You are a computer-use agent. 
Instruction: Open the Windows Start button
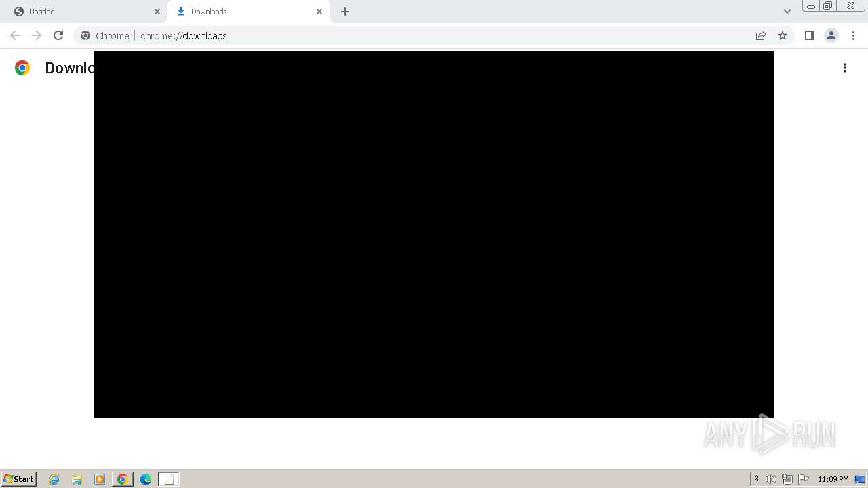[19, 479]
